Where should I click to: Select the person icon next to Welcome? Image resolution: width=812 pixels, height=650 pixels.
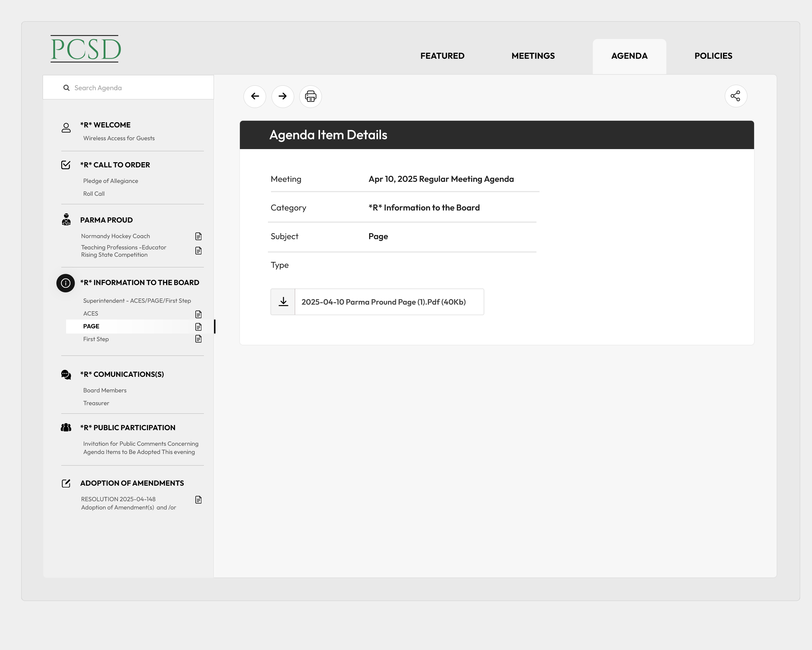pos(66,128)
